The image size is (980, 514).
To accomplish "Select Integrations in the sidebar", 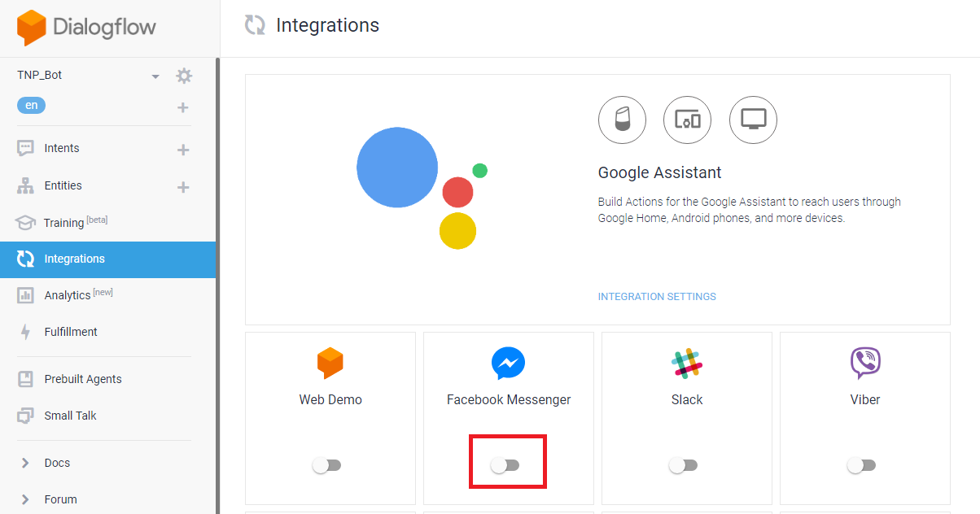I will click(x=107, y=259).
